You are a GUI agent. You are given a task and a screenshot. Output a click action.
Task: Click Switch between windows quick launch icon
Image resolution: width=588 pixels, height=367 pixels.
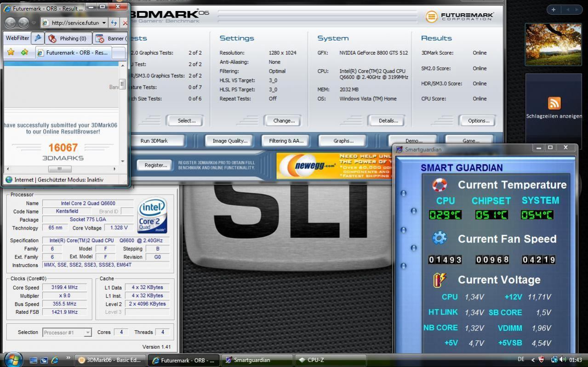pyautogui.click(x=44, y=361)
